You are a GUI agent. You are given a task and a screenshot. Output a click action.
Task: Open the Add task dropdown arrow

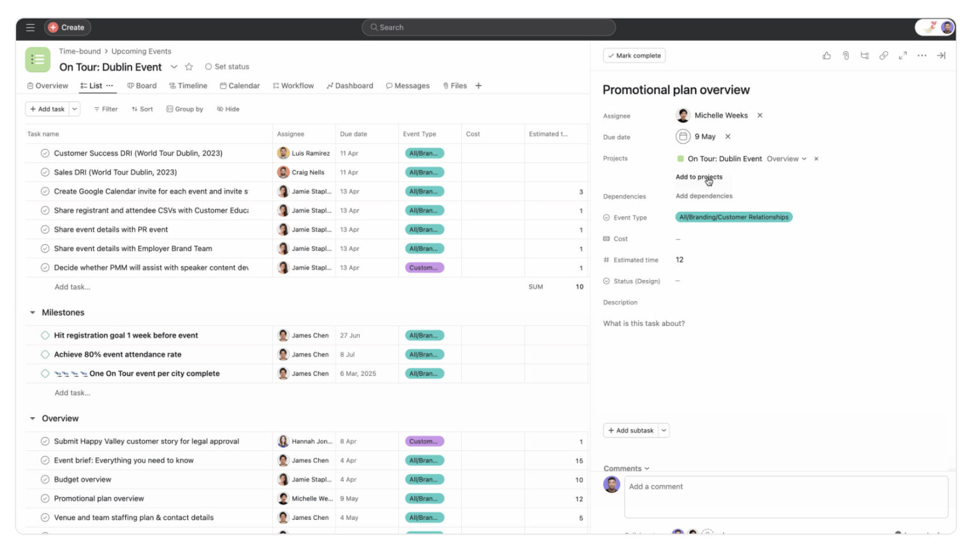tap(75, 109)
